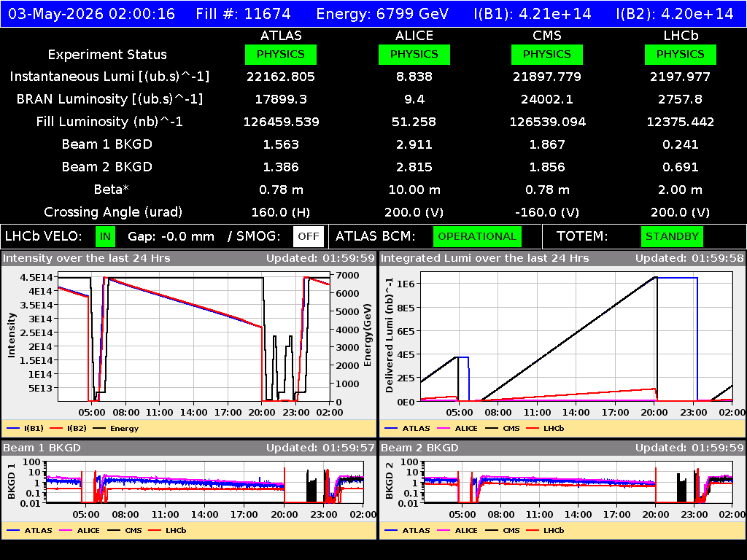Select LHCb BRAN luminosity value 2757.8
The width and height of the screenshot is (747, 560).
pos(681,99)
